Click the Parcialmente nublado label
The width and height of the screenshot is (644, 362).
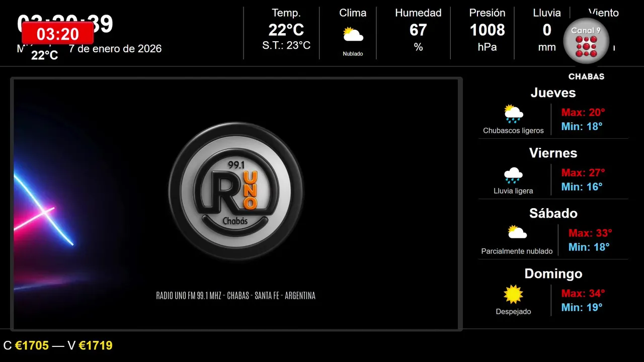tap(517, 251)
